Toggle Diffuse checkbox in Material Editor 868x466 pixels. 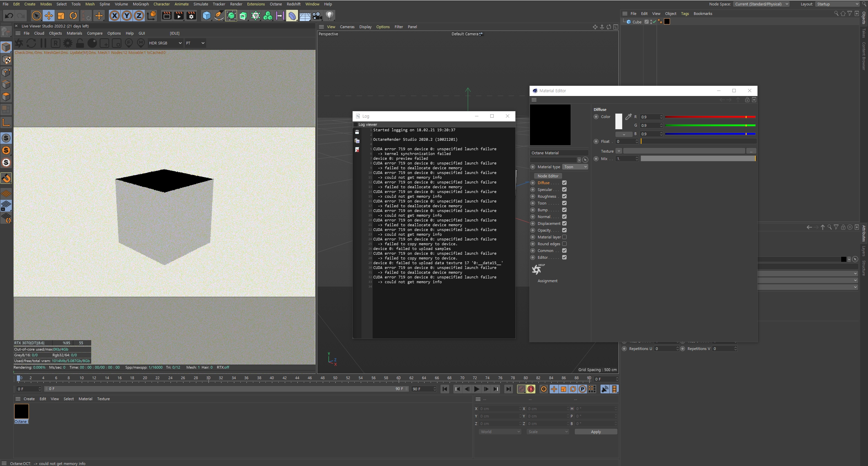click(564, 182)
